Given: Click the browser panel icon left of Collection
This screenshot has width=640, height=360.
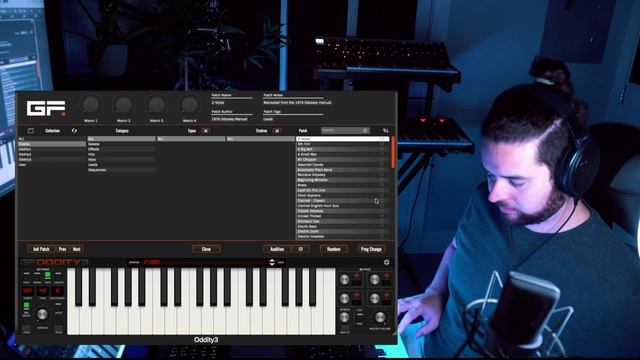Looking at the screenshot, I should [31, 131].
